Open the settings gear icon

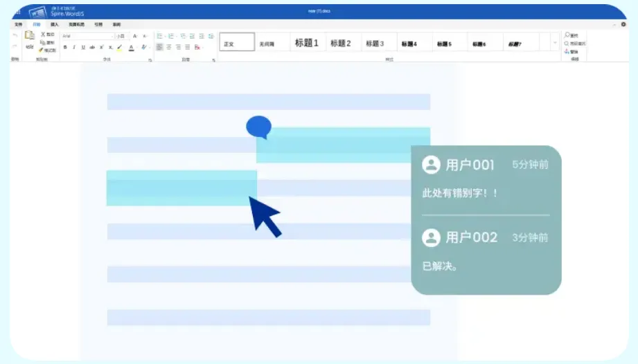(x=623, y=24)
